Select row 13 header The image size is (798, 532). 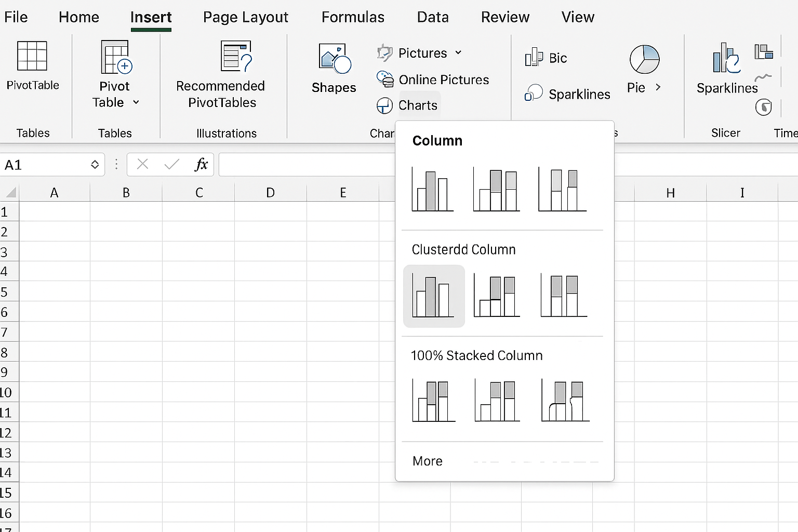[x=9, y=453]
